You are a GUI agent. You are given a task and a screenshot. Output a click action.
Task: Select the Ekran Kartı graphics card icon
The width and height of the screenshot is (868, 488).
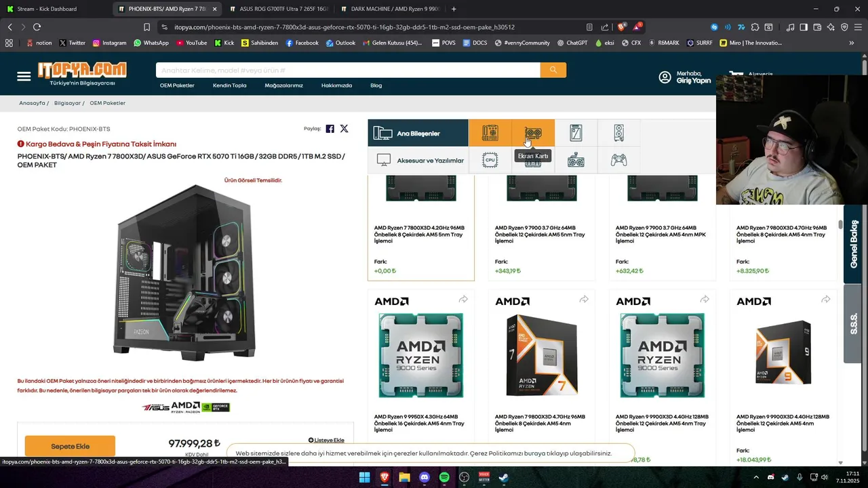[533, 133]
